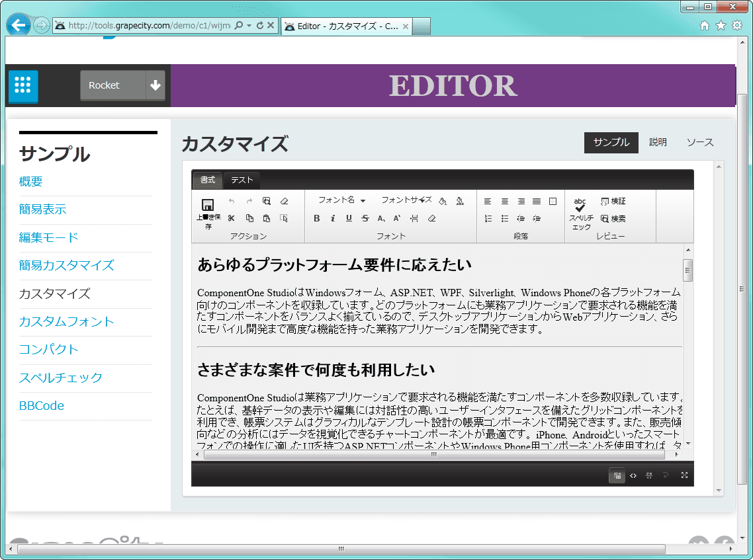Switch to the ソース tab
This screenshot has width=753, height=560.
(x=699, y=143)
